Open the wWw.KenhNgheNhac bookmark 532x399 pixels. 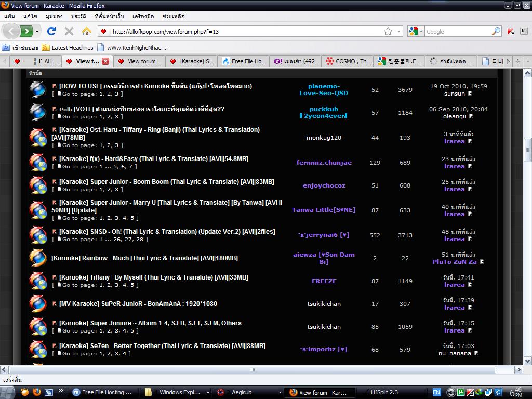click(132, 48)
